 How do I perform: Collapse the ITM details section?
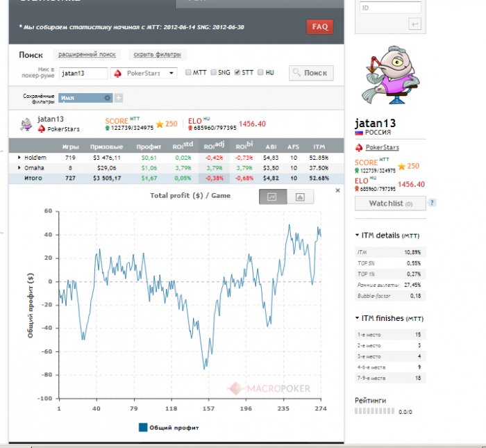pos(357,235)
